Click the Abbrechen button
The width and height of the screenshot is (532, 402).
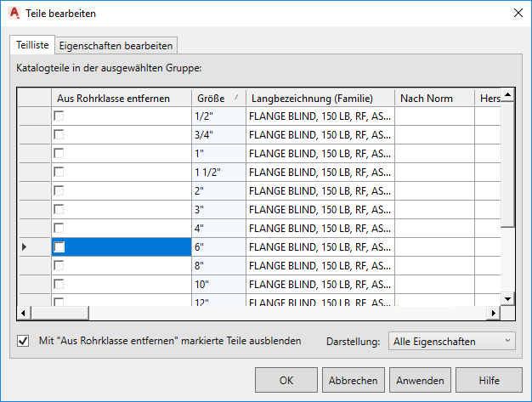354,380
